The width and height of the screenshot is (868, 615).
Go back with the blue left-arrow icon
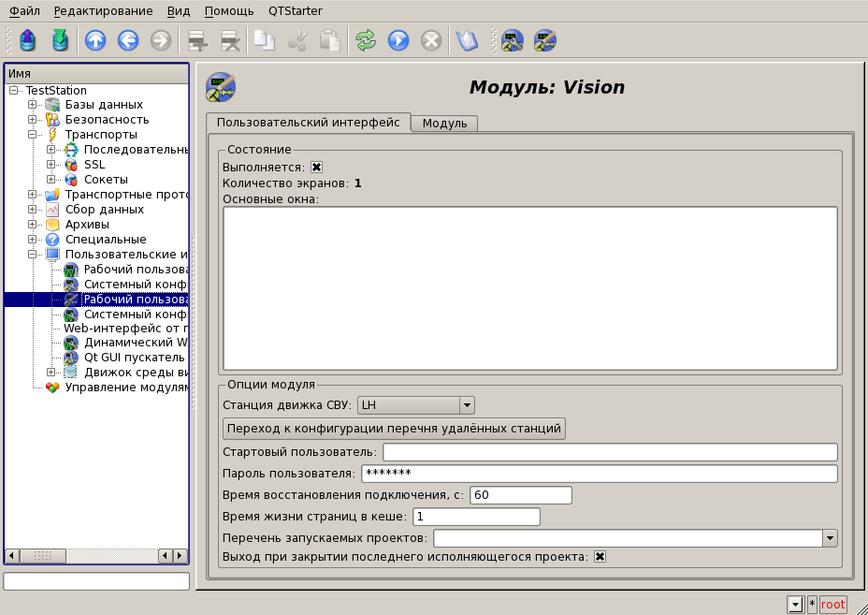[x=128, y=40]
